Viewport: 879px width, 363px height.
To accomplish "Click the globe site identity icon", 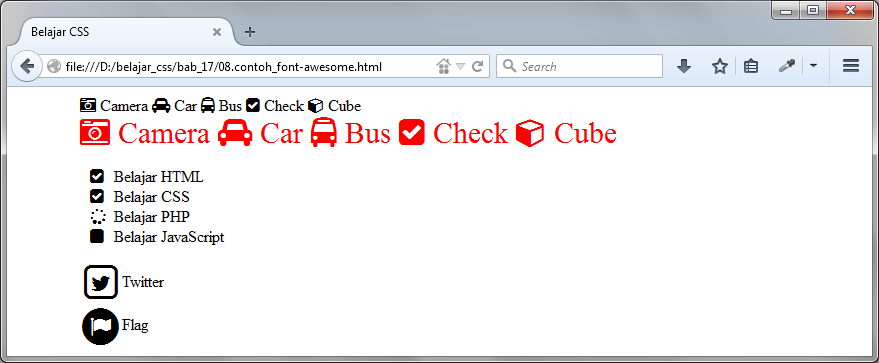I will (54, 66).
